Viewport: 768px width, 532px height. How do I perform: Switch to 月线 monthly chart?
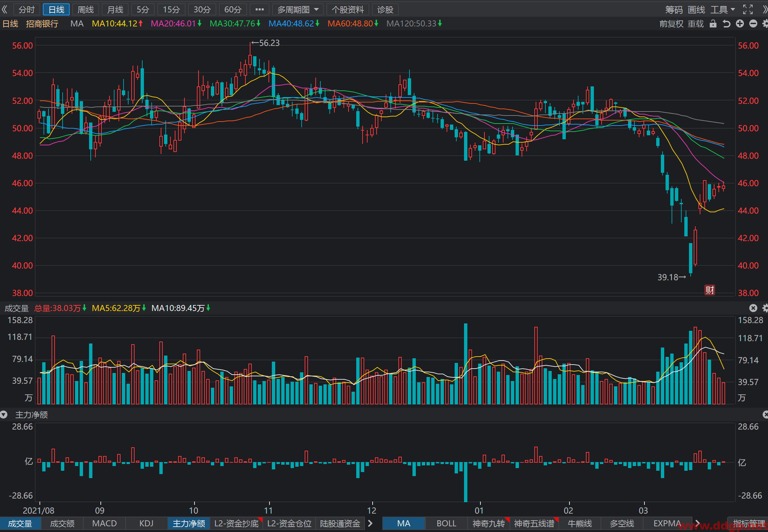tap(115, 10)
